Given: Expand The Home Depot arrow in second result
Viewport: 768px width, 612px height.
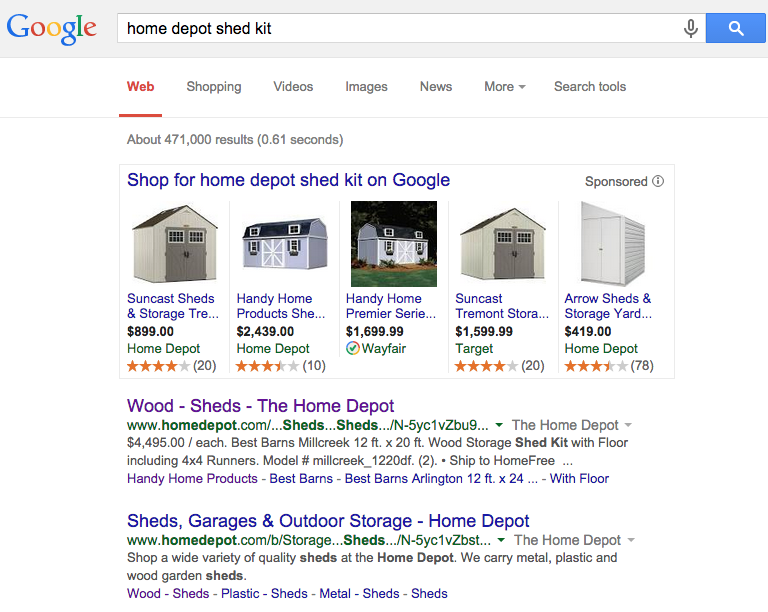Looking at the screenshot, I should click(x=630, y=540).
